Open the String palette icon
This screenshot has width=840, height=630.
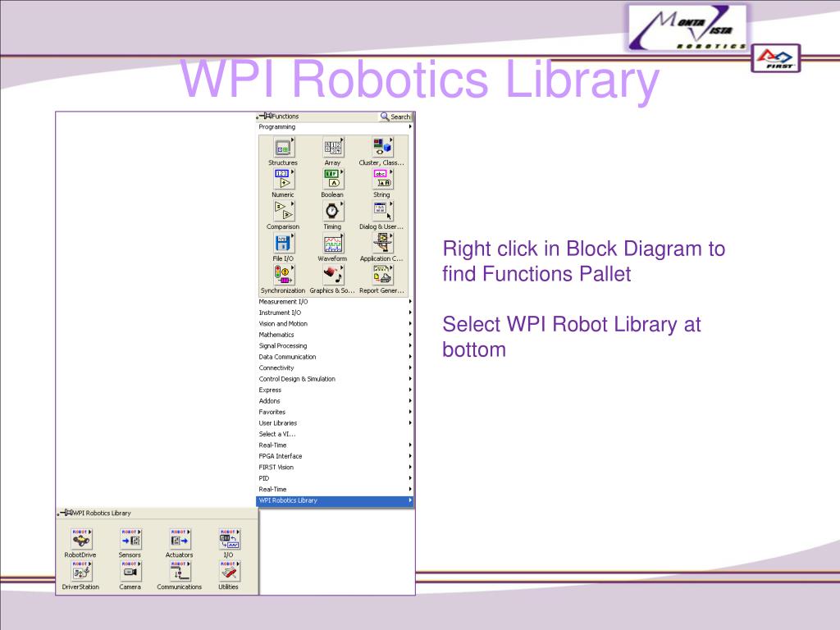tap(382, 180)
